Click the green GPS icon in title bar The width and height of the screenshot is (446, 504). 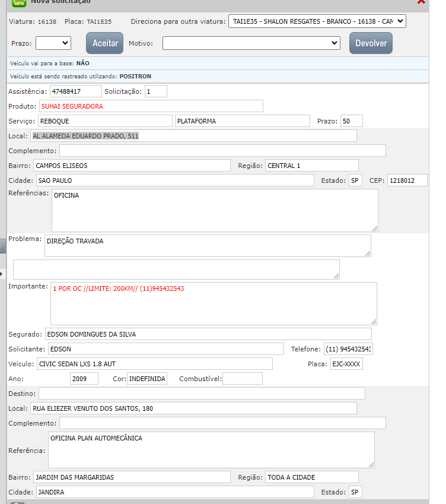20,2
